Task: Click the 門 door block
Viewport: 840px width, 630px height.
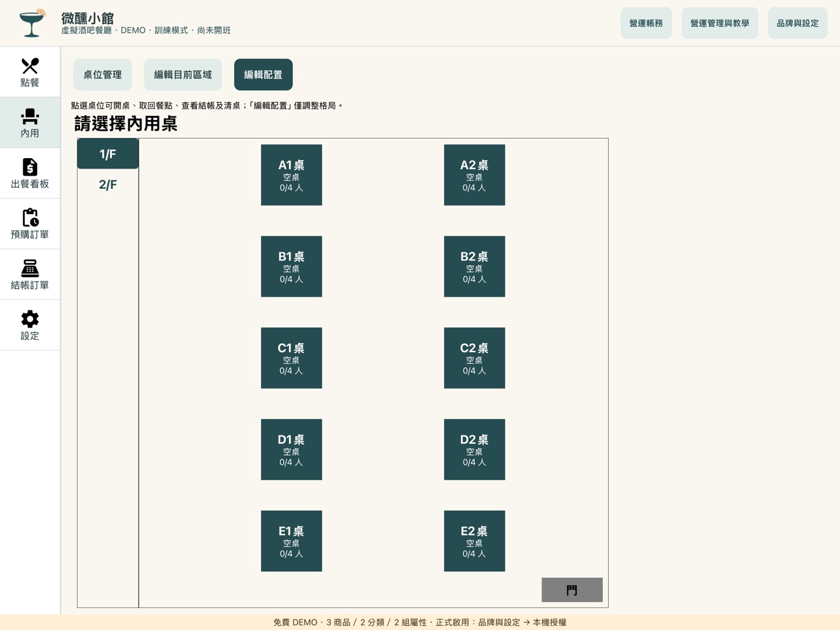Action: click(x=572, y=590)
